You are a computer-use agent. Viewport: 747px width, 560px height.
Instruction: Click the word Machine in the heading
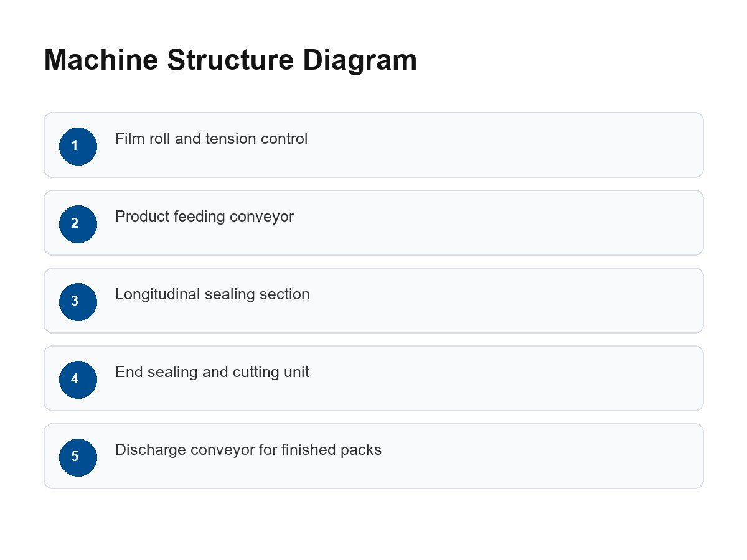pos(101,61)
